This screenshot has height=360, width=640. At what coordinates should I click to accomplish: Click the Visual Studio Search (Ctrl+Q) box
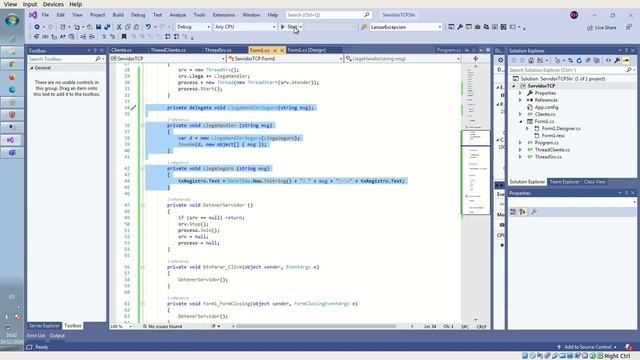click(328, 15)
